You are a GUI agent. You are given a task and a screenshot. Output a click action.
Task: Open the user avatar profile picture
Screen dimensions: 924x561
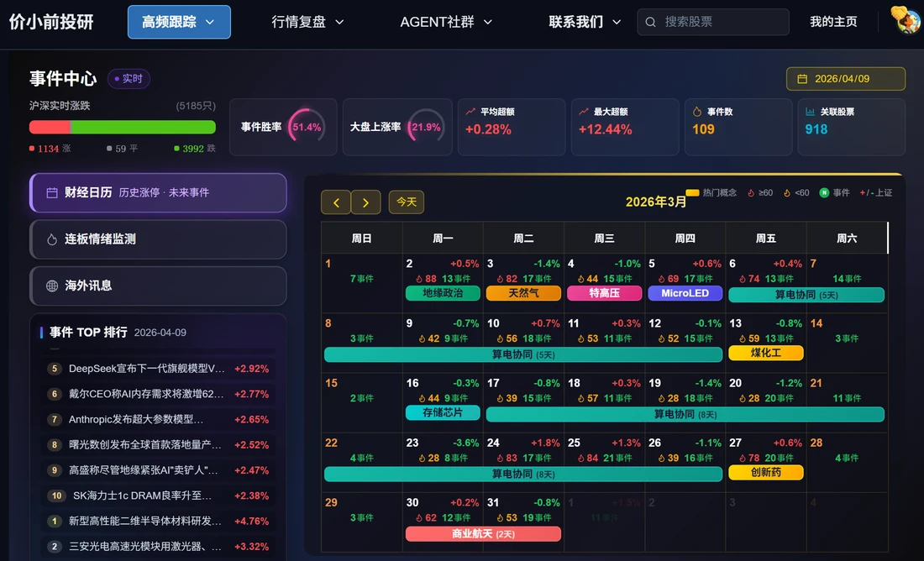click(x=907, y=21)
